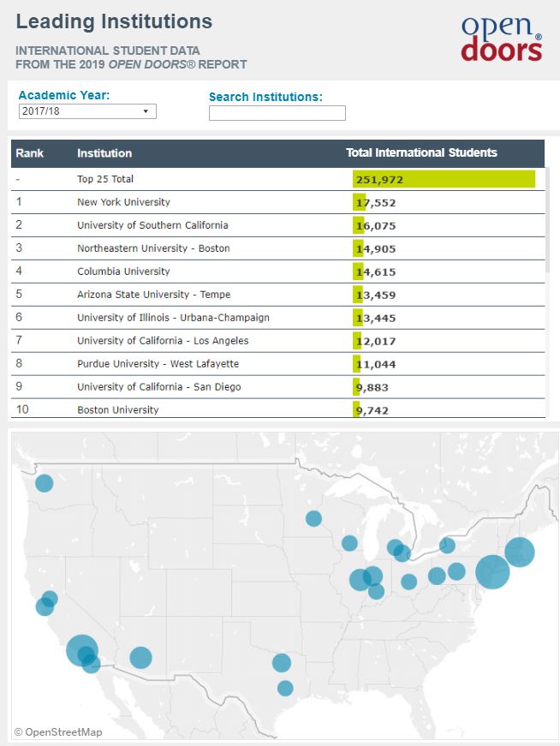The image size is (560, 746).
Task: Click the table's vertical scrollbar
Action: pos(548,220)
